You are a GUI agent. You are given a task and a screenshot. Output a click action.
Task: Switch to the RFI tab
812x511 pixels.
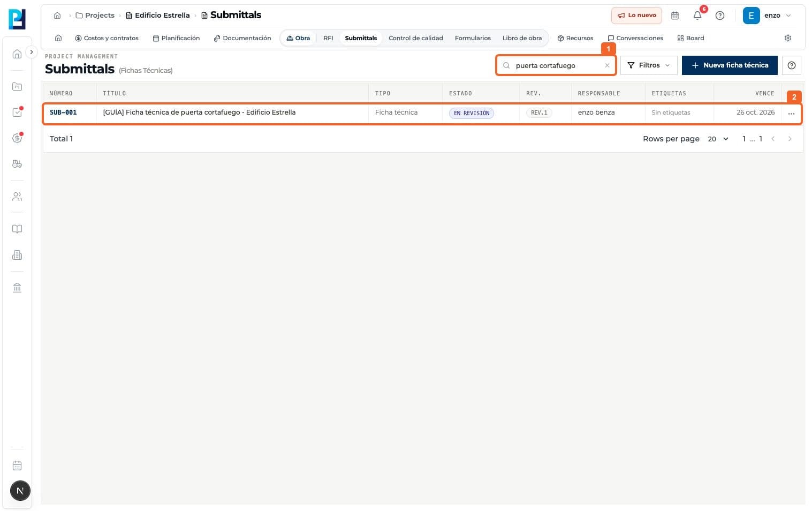328,38
